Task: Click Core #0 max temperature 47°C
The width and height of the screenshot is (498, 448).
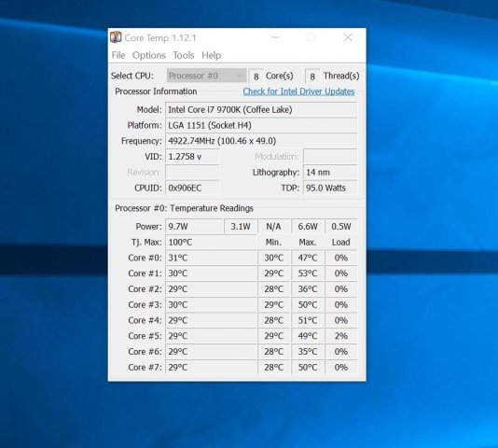Action: (308, 258)
